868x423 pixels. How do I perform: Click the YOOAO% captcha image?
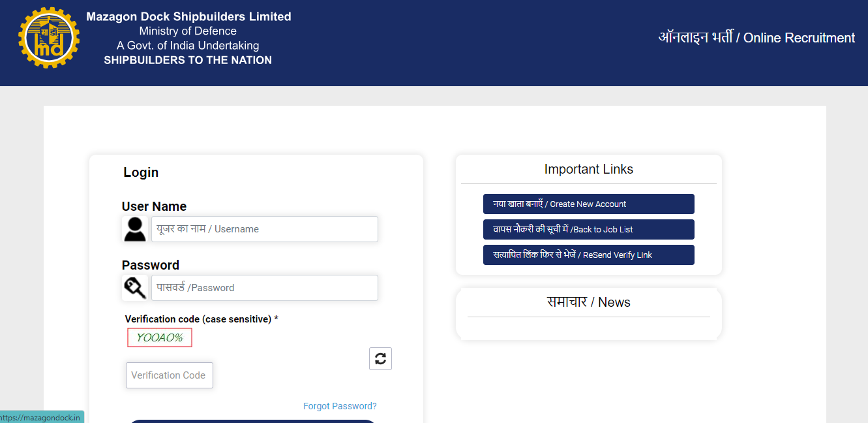point(160,337)
